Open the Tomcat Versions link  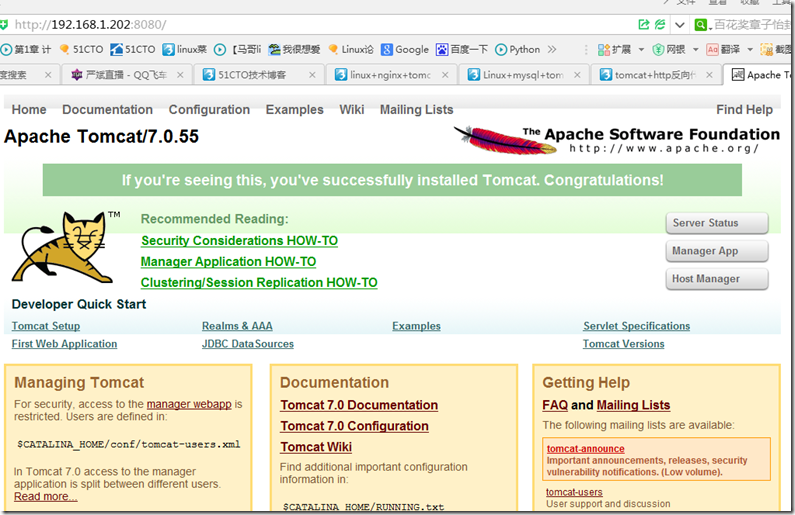click(624, 344)
